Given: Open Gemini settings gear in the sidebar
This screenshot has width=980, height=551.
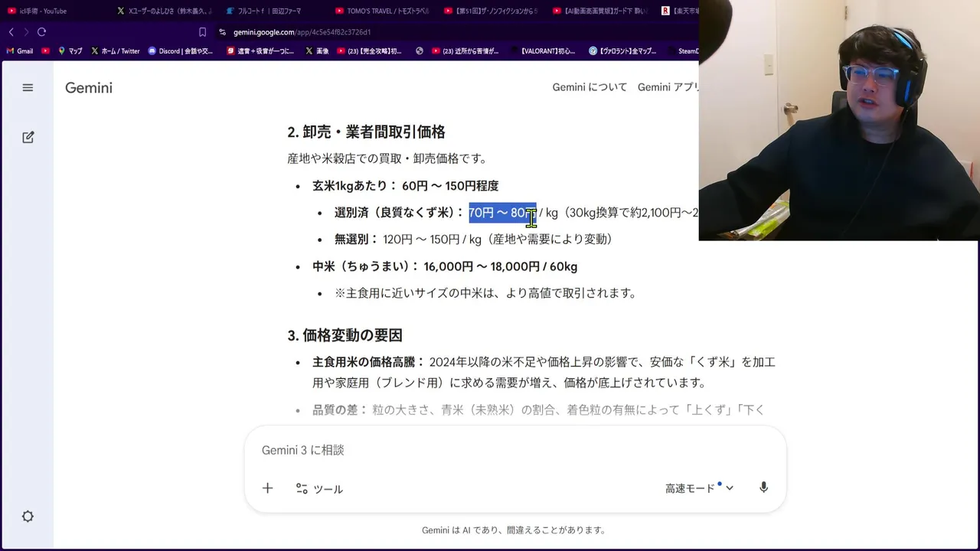Looking at the screenshot, I should 28,517.
